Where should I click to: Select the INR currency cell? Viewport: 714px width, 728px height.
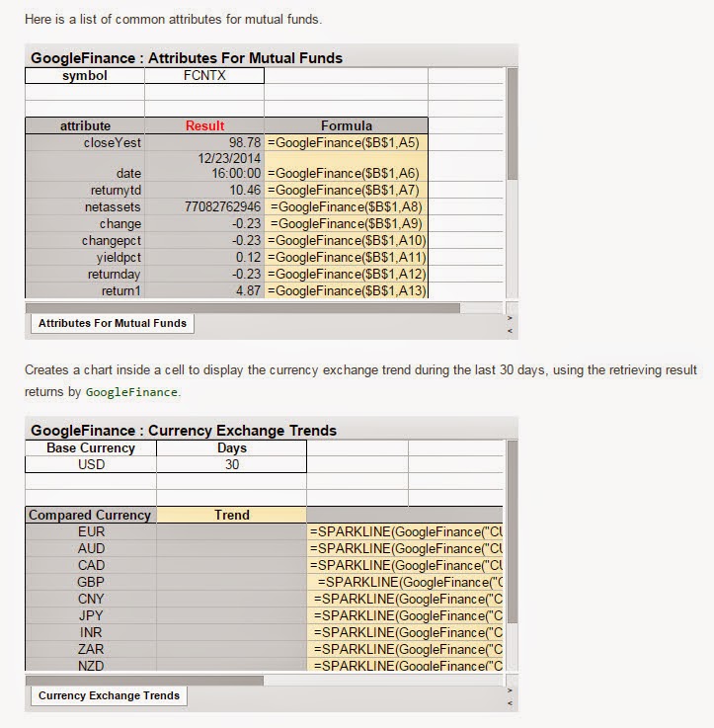(x=91, y=632)
